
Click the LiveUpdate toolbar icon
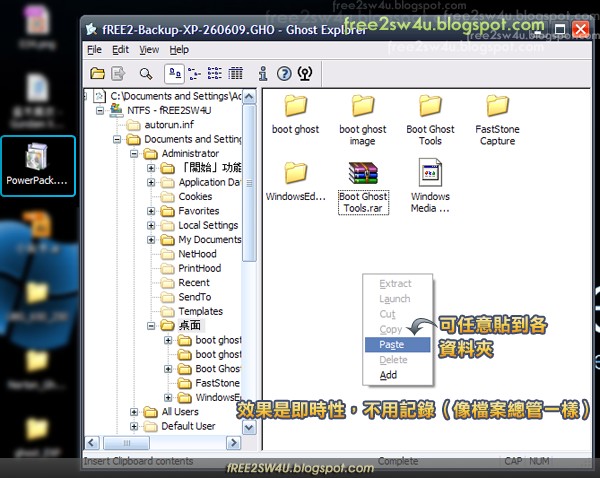coord(305,73)
